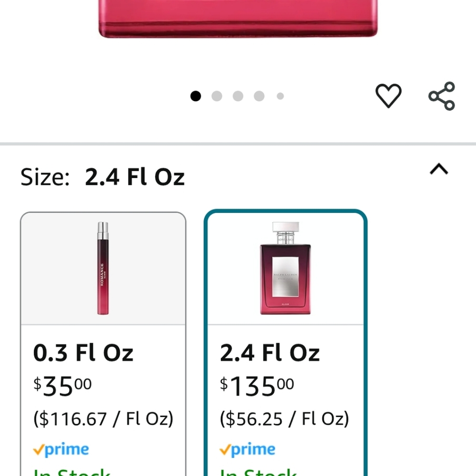This screenshot has width=476, height=476.
Task: Collapse the Size section with the chevron
Action: click(x=439, y=169)
